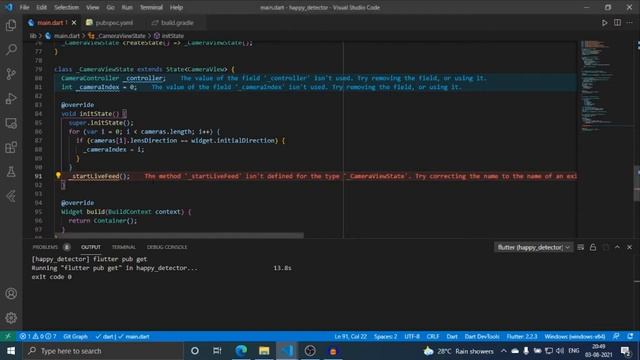
Task: Open the Windows Start menu
Action: click(x=11, y=351)
